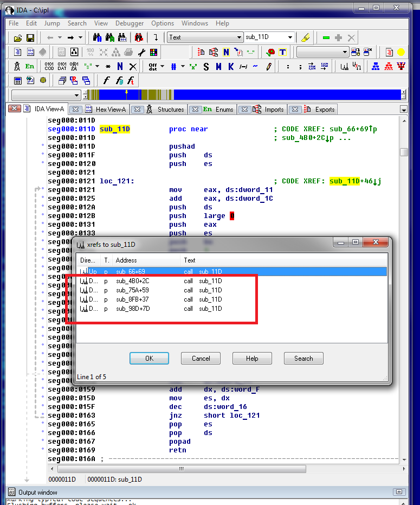Click the En enums toolbar icon
The height and width of the screenshot is (505, 420).
[x=30, y=66]
